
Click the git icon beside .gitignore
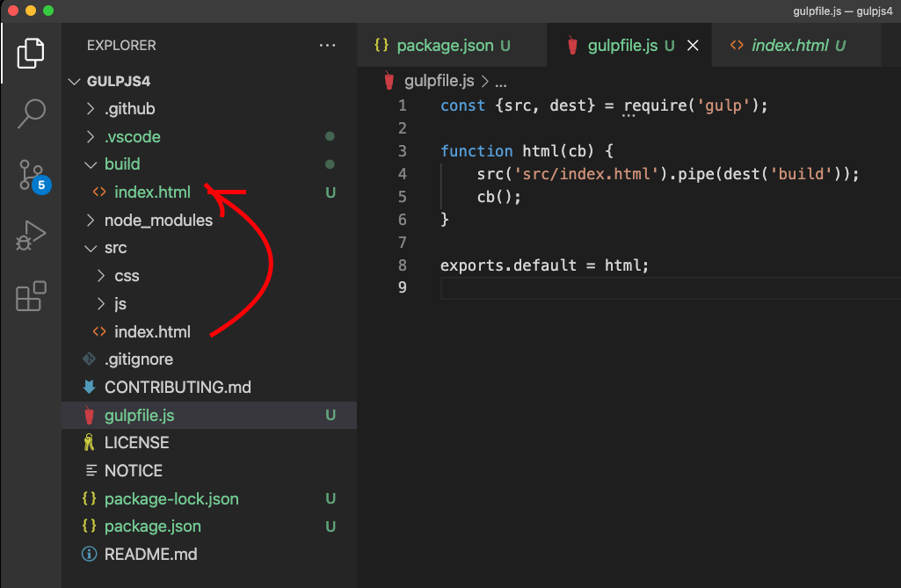click(89, 359)
